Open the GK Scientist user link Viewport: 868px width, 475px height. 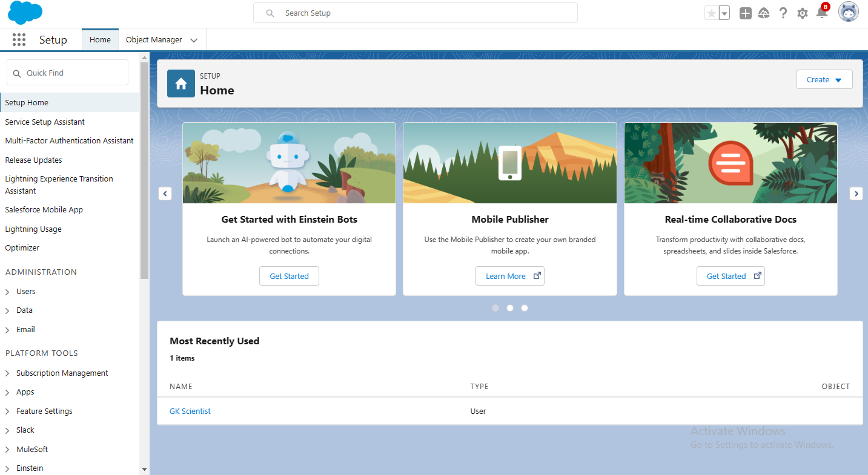[190, 411]
